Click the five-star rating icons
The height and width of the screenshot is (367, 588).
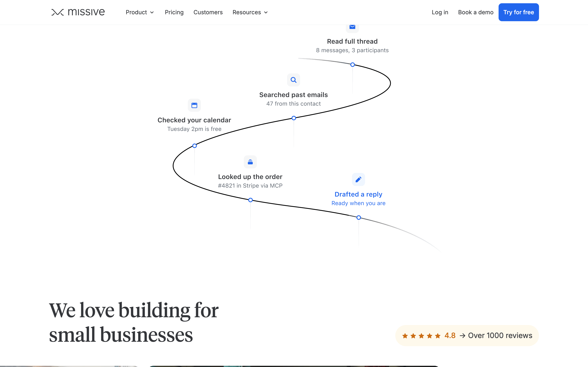pyautogui.click(x=421, y=336)
